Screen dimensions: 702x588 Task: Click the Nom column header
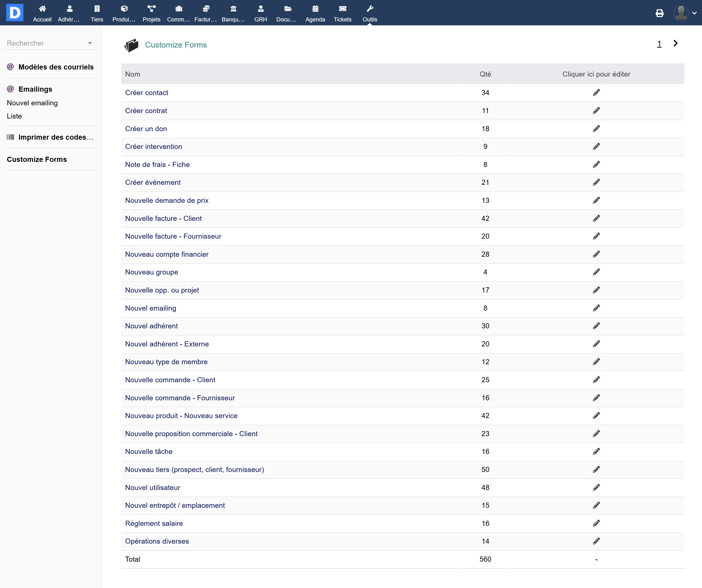[x=133, y=74]
